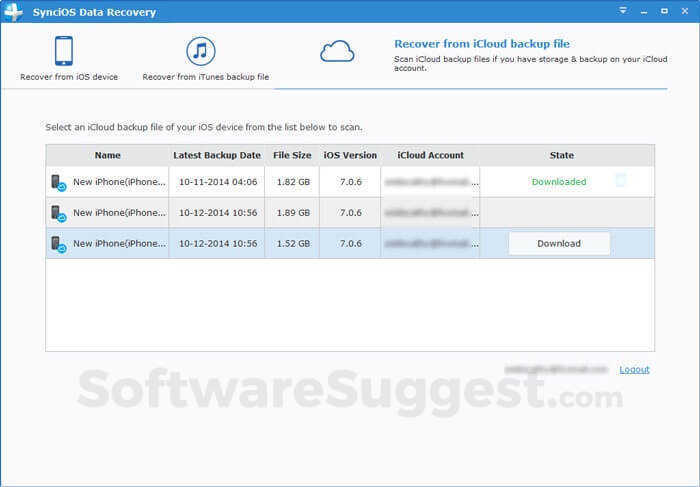Click the iCloud Account column header
700x487 pixels.
point(430,155)
